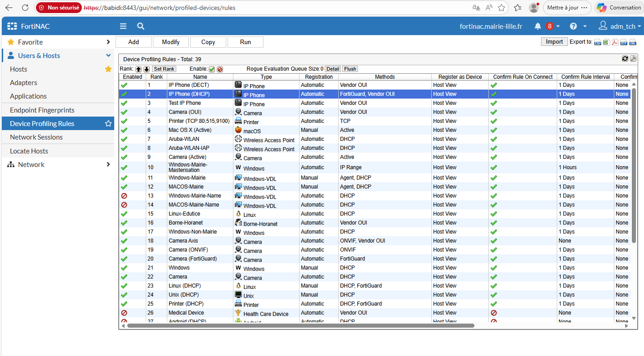This screenshot has width=644, height=356.
Task: Click the Modify button
Action: click(x=171, y=42)
